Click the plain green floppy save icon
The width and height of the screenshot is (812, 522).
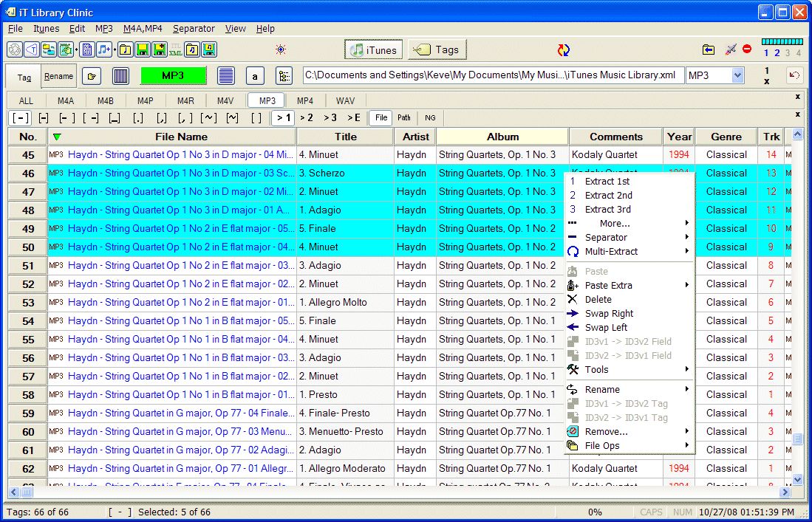(x=142, y=49)
